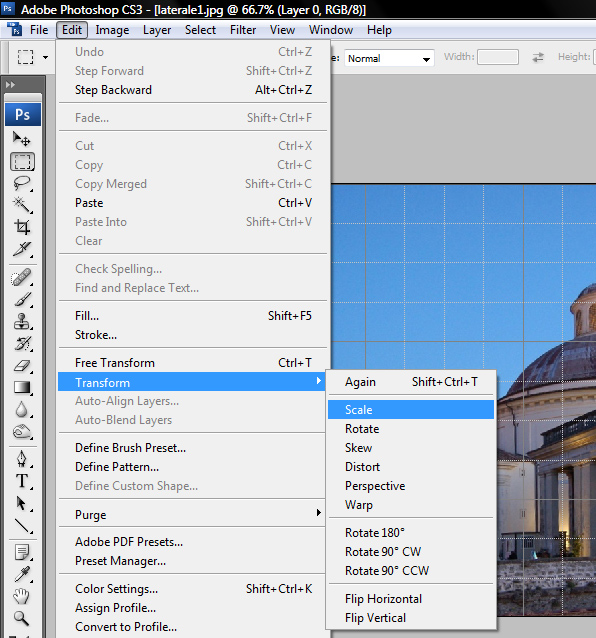
Task: Select the Gradient tool
Action: (x=22, y=387)
